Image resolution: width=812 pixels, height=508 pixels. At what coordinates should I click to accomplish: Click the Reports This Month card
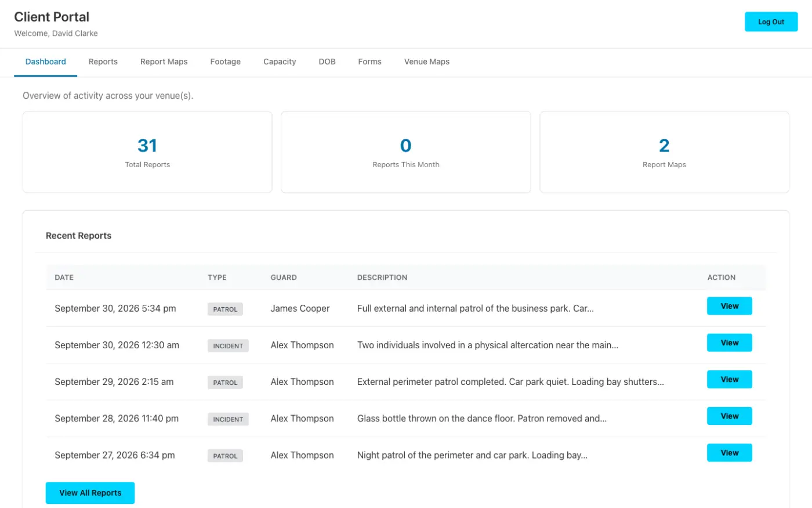406,152
